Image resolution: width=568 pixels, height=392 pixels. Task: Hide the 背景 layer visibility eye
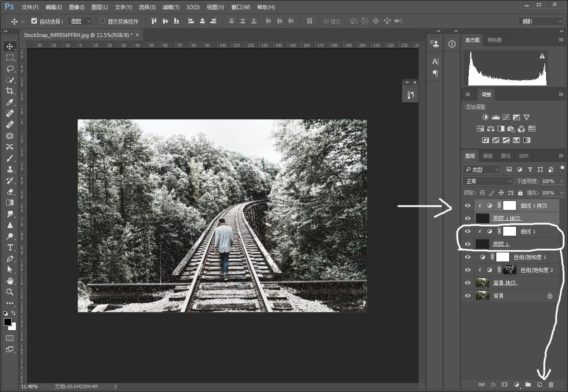click(x=468, y=296)
